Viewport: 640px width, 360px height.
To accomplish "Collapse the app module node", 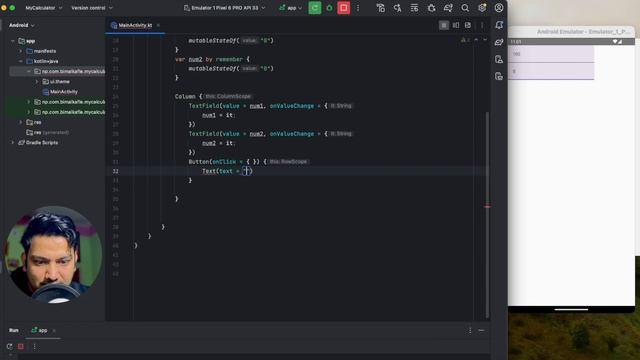I will pyautogui.click(x=13, y=41).
